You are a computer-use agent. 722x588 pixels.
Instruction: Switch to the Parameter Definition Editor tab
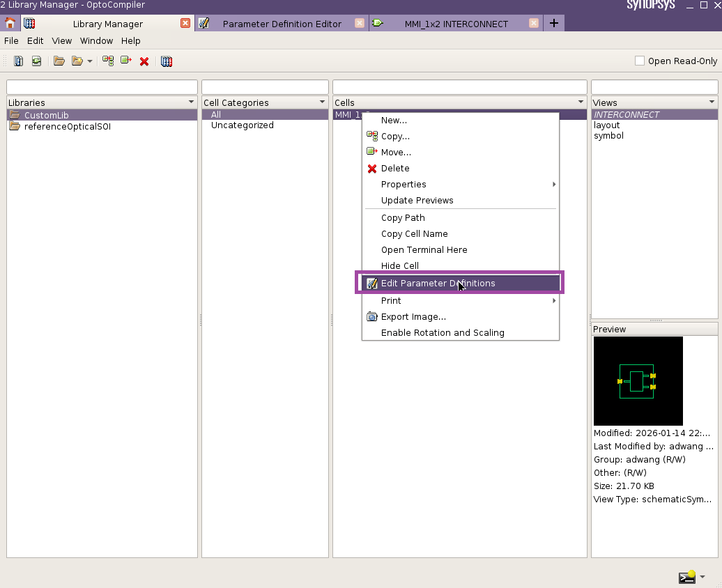point(282,24)
